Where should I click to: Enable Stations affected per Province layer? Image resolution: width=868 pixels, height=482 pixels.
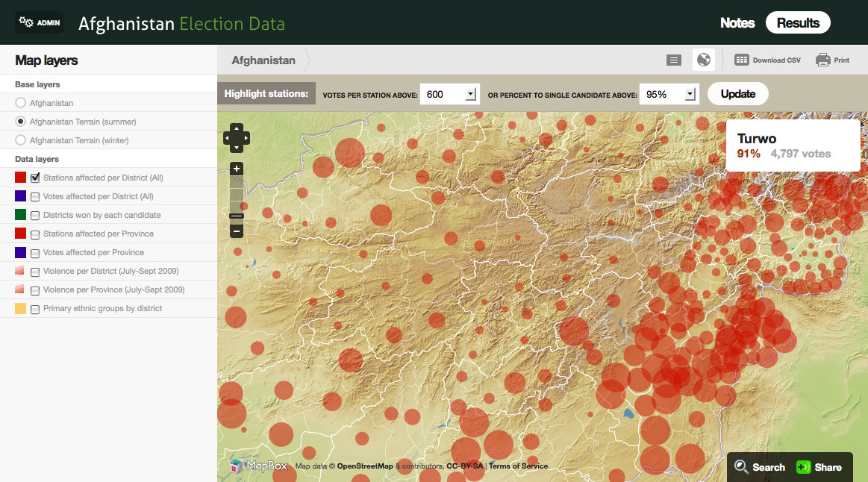35,234
